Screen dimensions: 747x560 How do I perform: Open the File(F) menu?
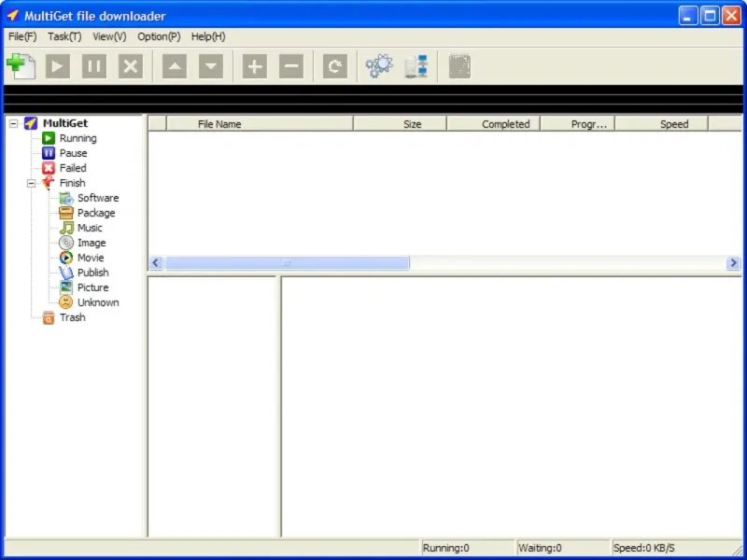(x=22, y=36)
